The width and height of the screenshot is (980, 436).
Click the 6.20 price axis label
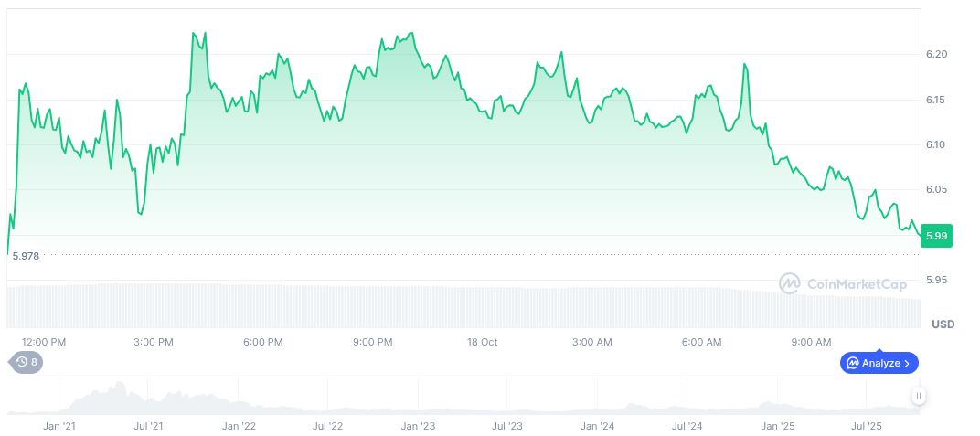(x=935, y=55)
